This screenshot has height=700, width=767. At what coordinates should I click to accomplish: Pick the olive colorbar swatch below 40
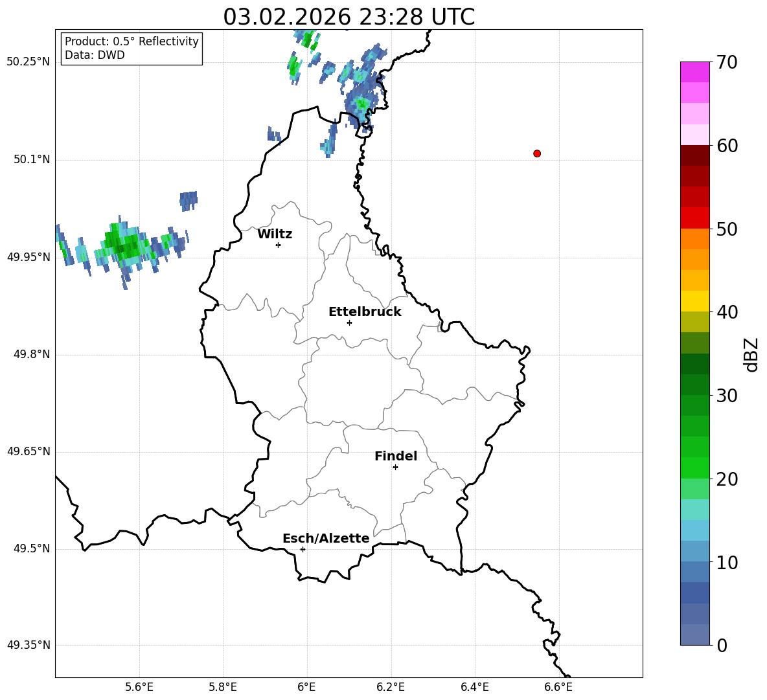point(694,322)
